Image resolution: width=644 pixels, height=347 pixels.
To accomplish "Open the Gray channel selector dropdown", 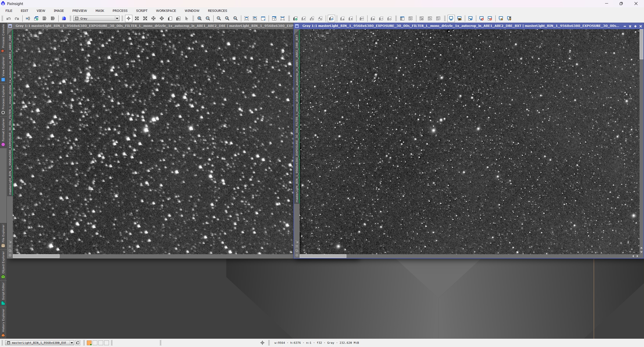I will (96, 18).
